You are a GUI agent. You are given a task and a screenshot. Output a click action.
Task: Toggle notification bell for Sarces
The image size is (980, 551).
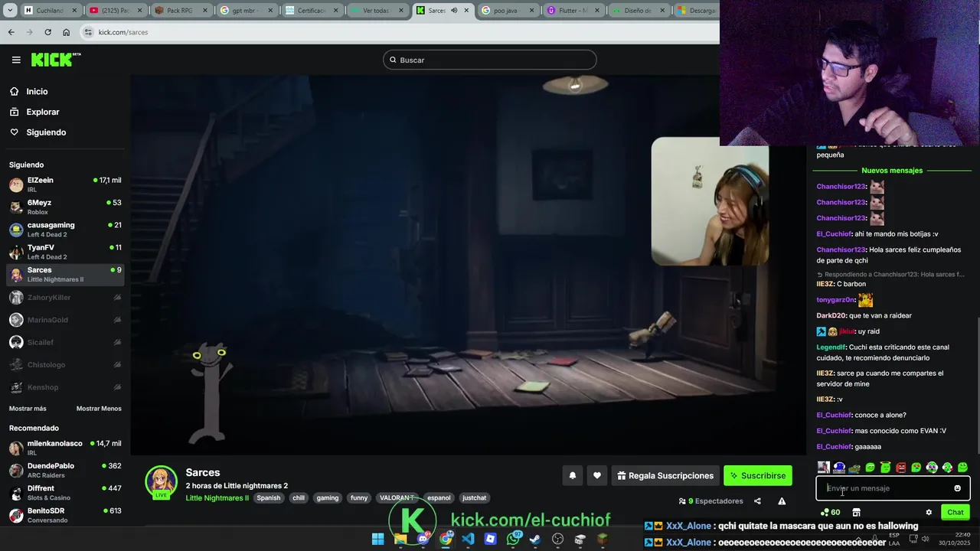[572, 475]
